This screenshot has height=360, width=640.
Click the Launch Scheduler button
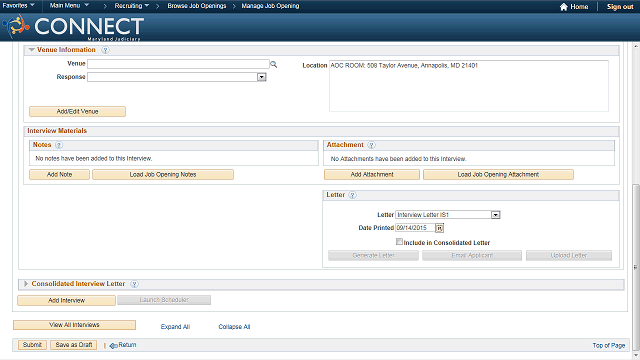coord(164,300)
